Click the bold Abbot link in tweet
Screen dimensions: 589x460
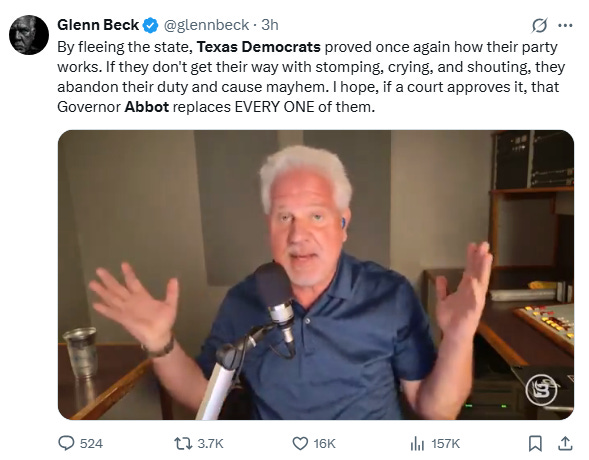click(147, 107)
